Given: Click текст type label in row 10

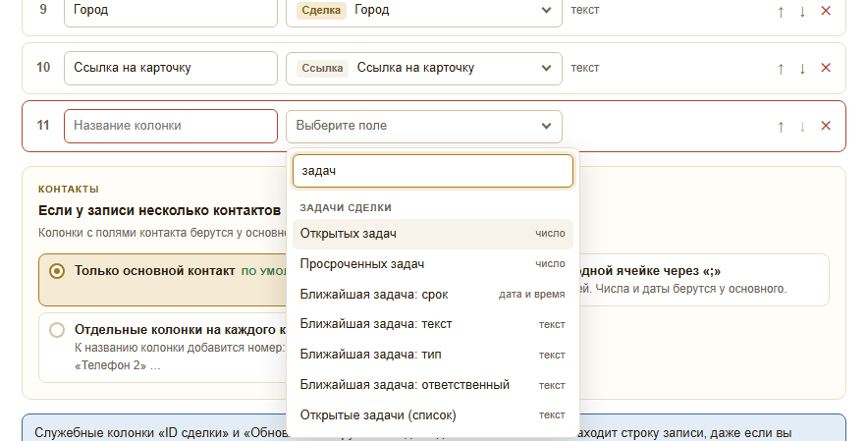Looking at the screenshot, I should pos(584,68).
